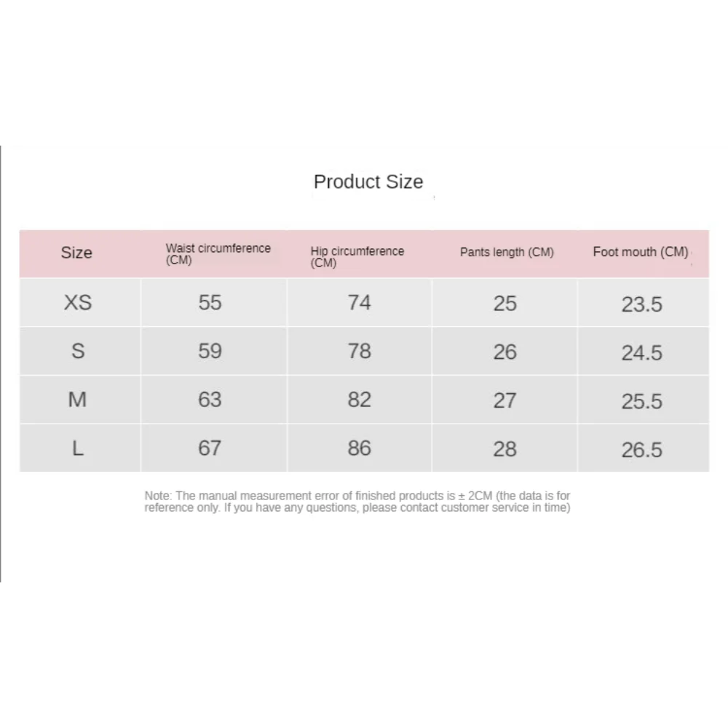Select the S size row label
Viewport: 728px width, 728px height.
click(78, 351)
